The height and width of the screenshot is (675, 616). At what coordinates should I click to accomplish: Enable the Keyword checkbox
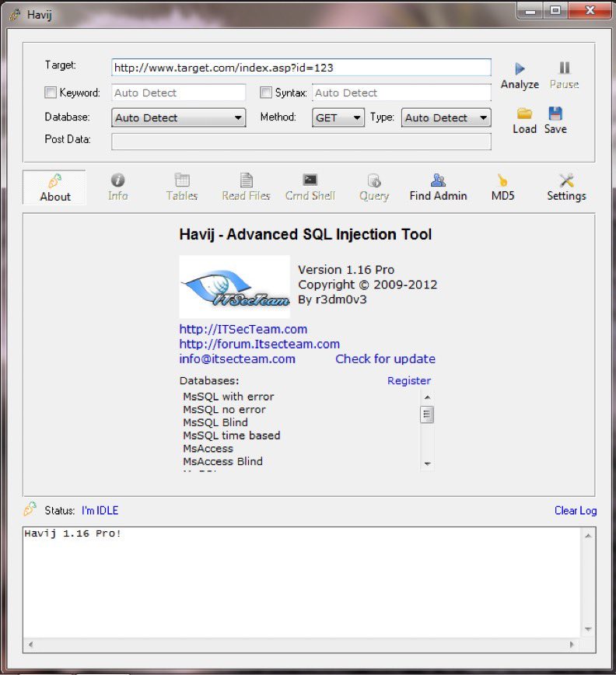[x=51, y=92]
